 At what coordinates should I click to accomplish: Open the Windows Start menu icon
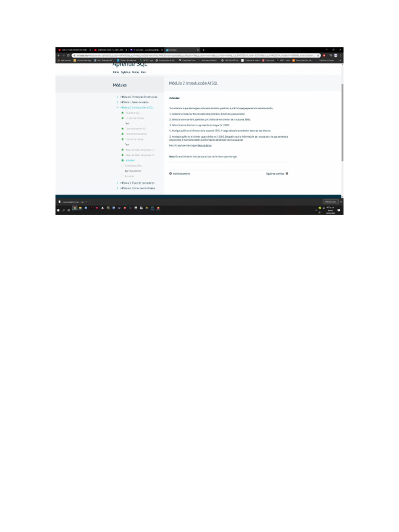tap(58, 210)
